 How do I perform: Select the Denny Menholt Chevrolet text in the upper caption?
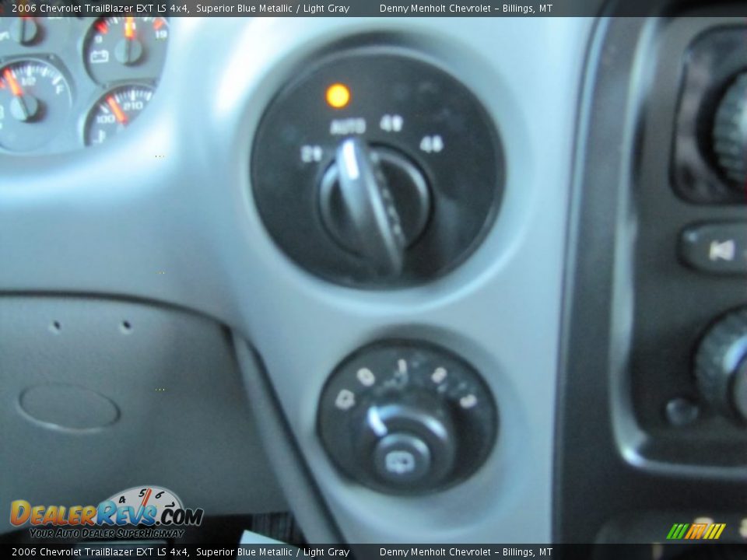(435, 8)
